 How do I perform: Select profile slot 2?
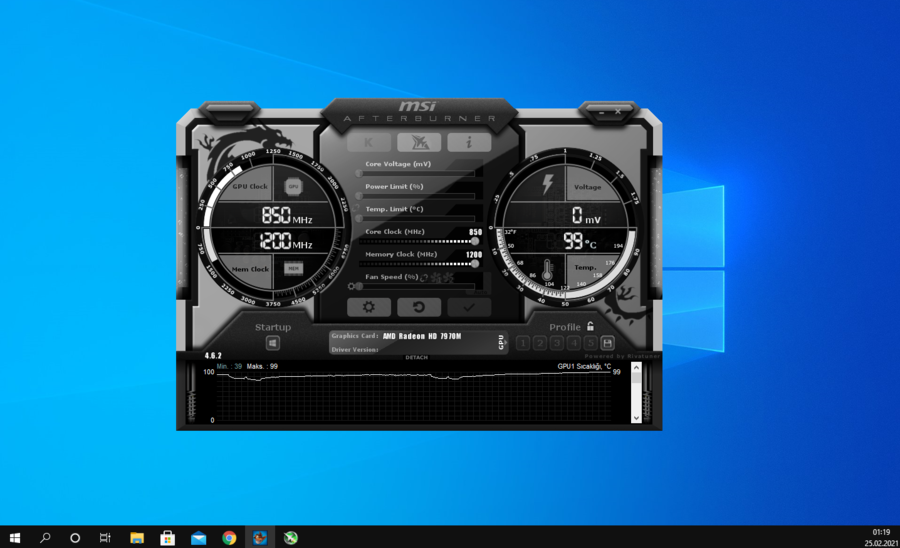(x=540, y=343)
